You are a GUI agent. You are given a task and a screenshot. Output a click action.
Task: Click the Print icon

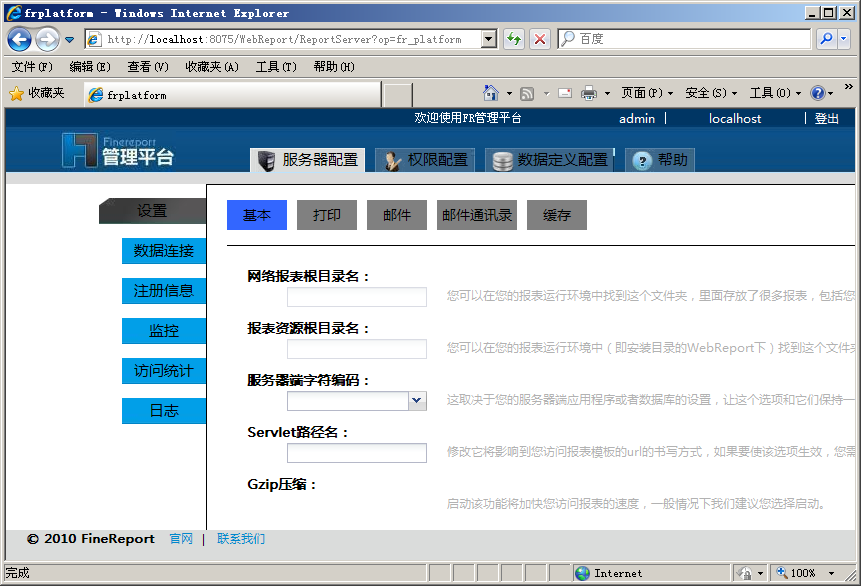point(589,93)
